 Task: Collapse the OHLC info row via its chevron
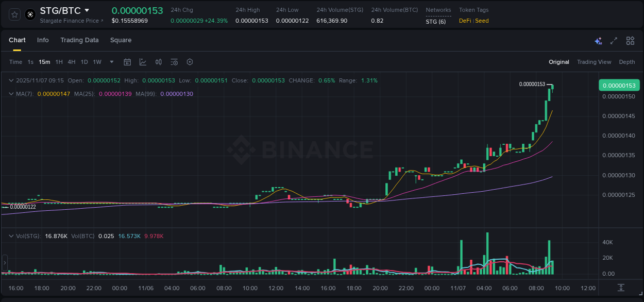click(x=11, y=80)
